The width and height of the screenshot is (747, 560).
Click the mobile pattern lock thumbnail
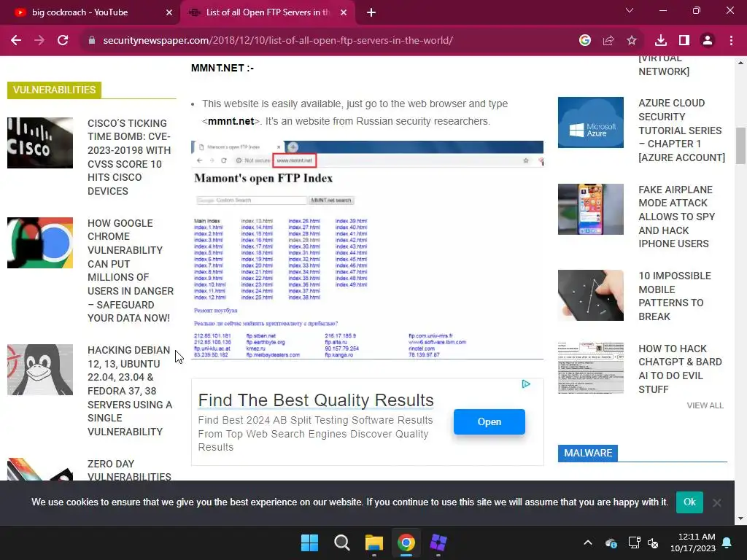click(591, 295)
